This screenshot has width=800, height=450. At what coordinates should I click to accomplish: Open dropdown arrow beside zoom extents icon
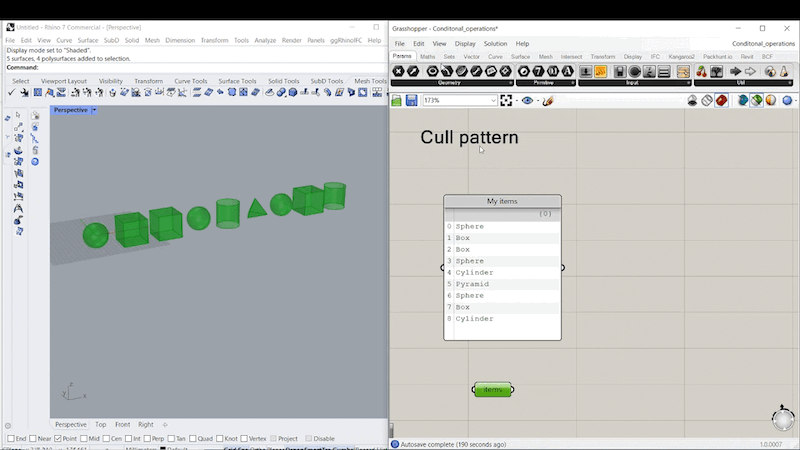coord(516,101)
